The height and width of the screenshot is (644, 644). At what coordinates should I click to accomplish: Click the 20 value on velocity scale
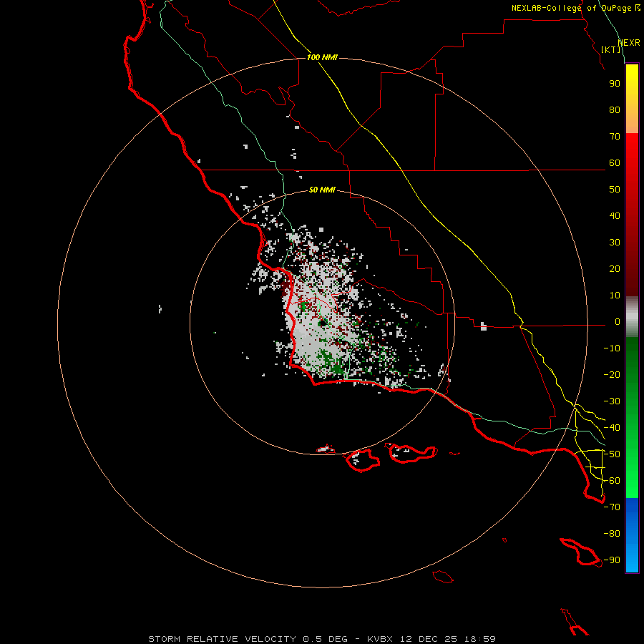coord(615,268)
